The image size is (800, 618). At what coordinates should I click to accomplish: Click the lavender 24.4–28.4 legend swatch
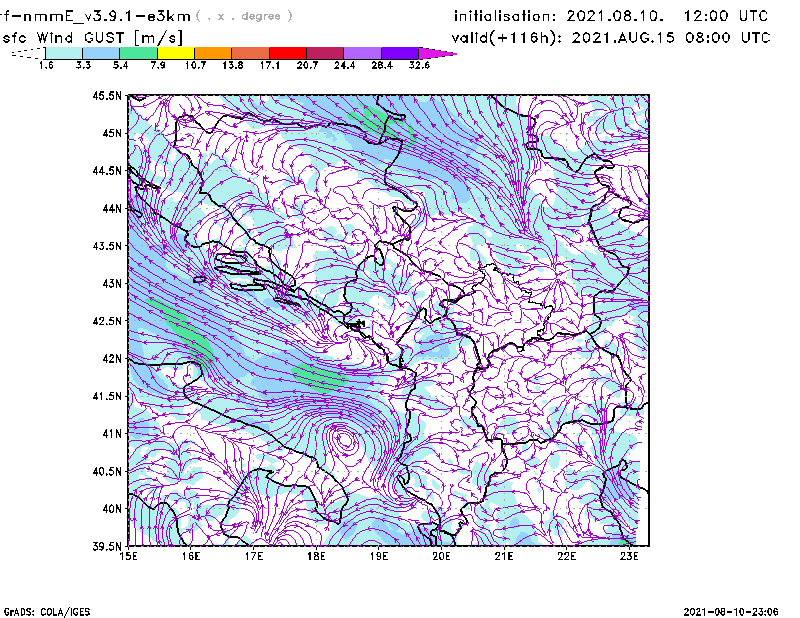tap(362, 53)
